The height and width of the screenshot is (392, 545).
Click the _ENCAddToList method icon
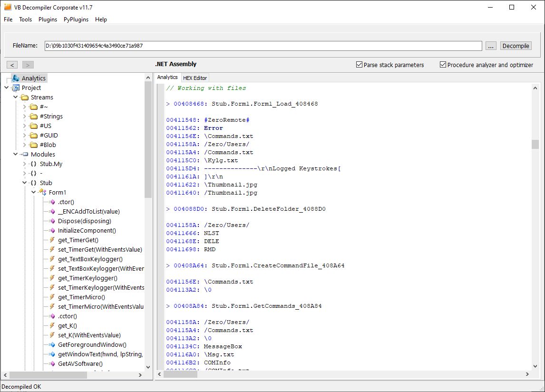pyautogui.click(x=52, y=212)
